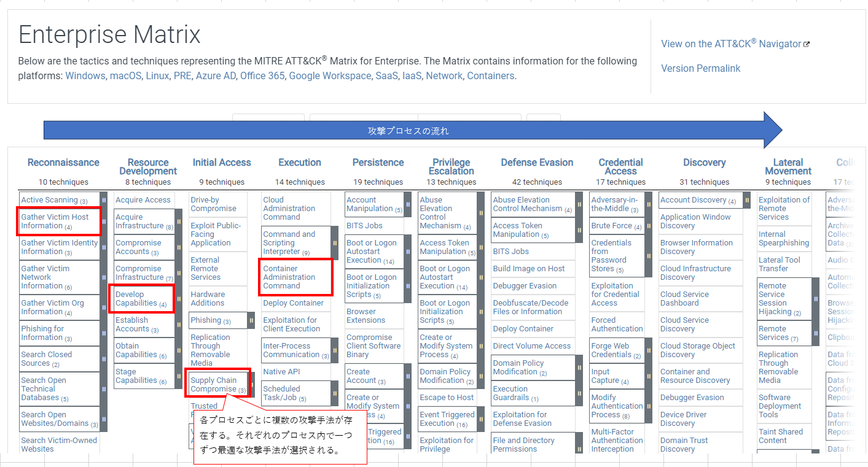Expand Stage Capabilities sub-techniques handle
This screenshot has width=868, height=467.
coord(179,376)
